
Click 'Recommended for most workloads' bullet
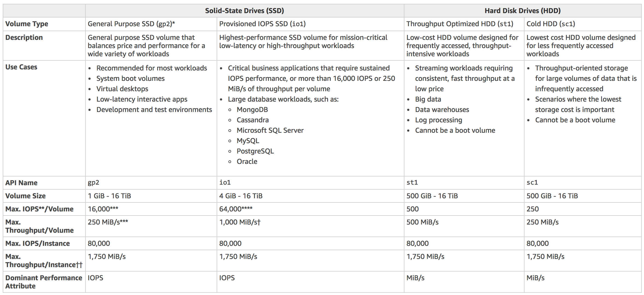pos(152,68)
